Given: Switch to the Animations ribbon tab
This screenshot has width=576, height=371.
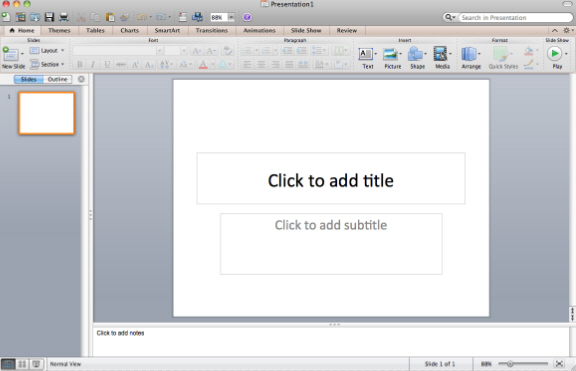Looking at the screenshot, I should [259, 30].
